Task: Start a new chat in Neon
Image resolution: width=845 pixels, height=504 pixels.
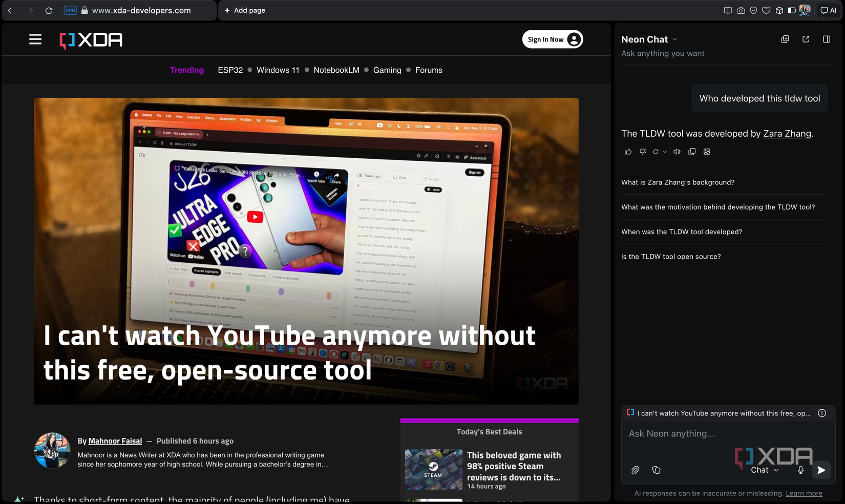Action: pyautogui.click(x=785, y=39)
